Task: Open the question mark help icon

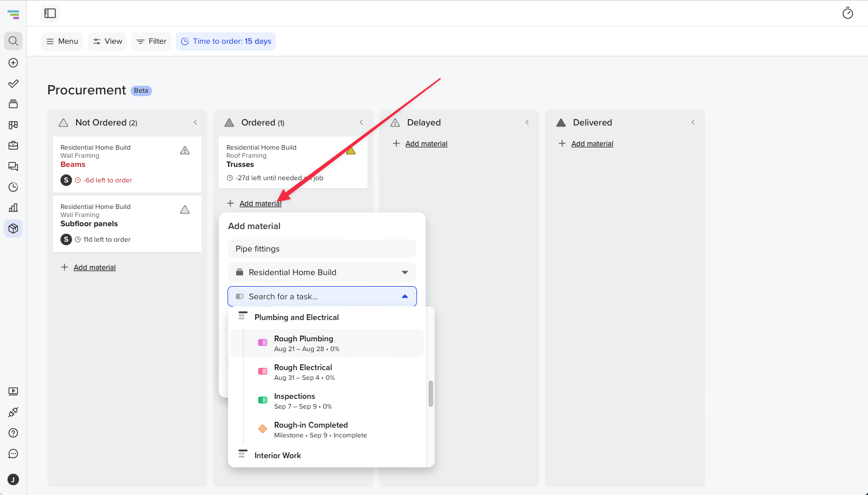Action: click(x=13, y=433)
